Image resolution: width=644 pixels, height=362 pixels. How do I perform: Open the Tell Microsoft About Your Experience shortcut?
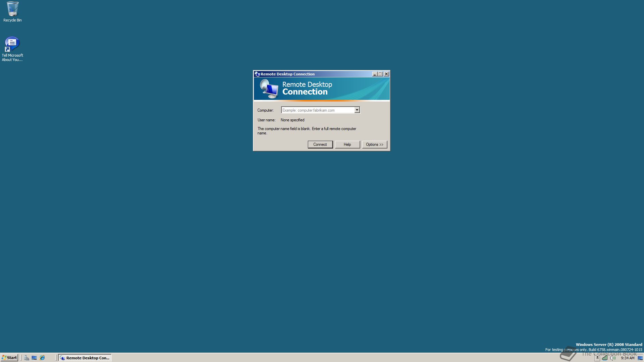(12, 49)
